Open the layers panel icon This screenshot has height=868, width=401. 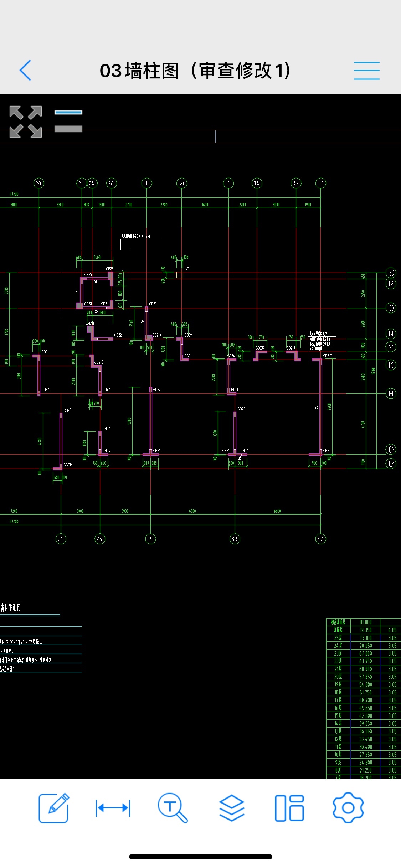[232, 808]
